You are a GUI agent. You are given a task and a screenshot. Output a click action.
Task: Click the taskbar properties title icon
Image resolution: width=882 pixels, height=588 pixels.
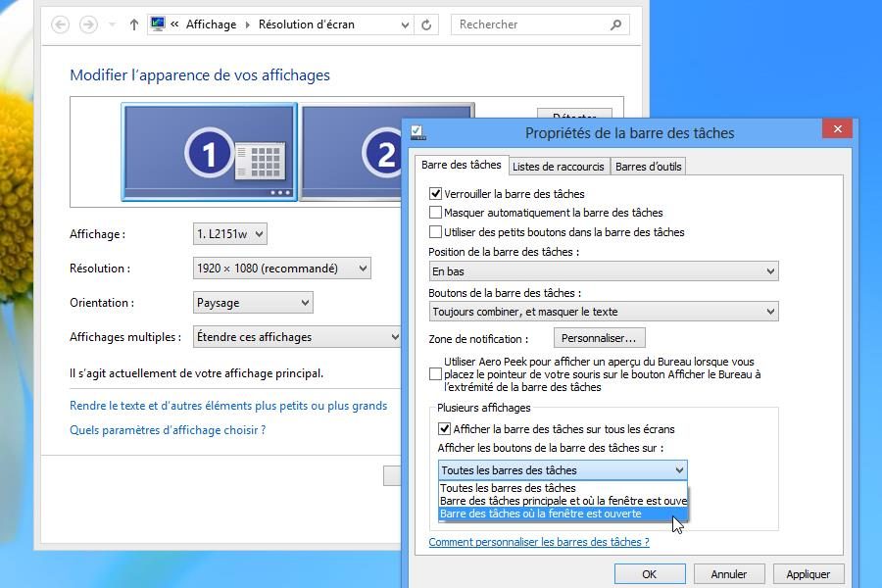pos(418,132)
